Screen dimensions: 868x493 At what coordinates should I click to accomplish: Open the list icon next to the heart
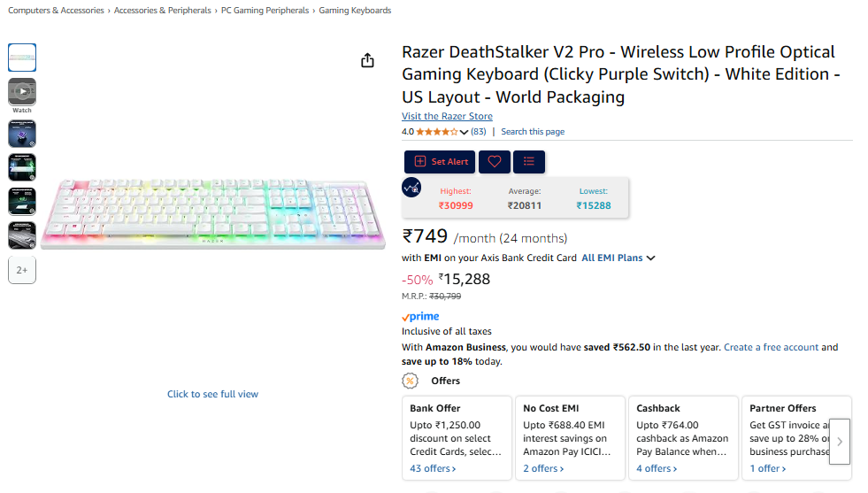(x=529, y=162)
